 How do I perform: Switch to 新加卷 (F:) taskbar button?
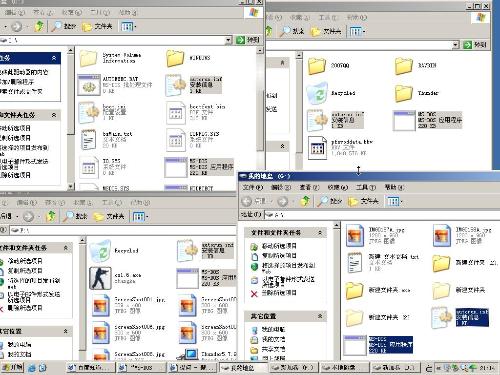click(293, 368)
